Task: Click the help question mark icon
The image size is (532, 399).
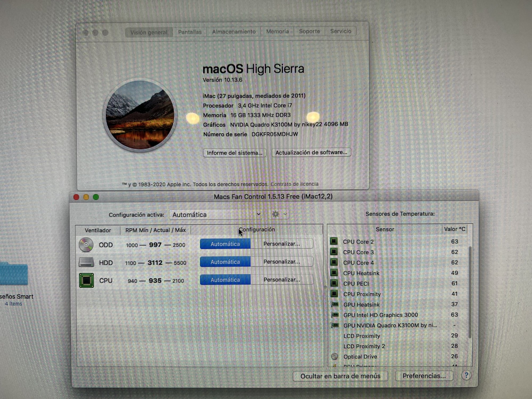Action: pos(466,375)
